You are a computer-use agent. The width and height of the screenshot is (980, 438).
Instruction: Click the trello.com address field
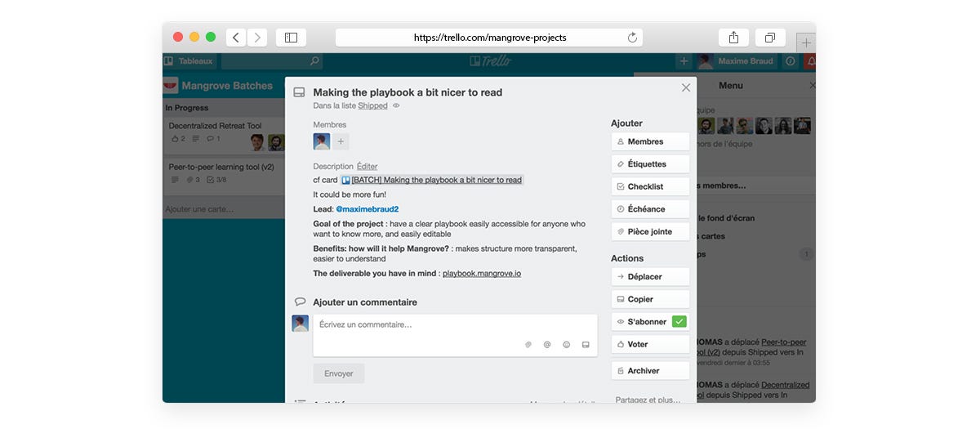coord(489,38)
